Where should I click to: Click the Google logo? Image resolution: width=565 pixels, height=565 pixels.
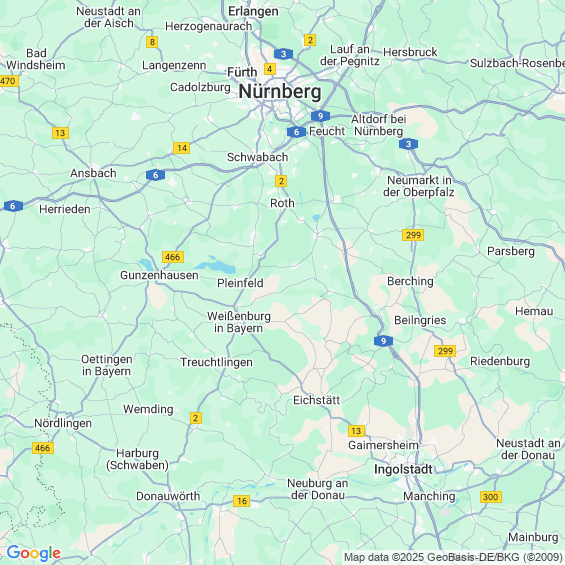[34, 553]
